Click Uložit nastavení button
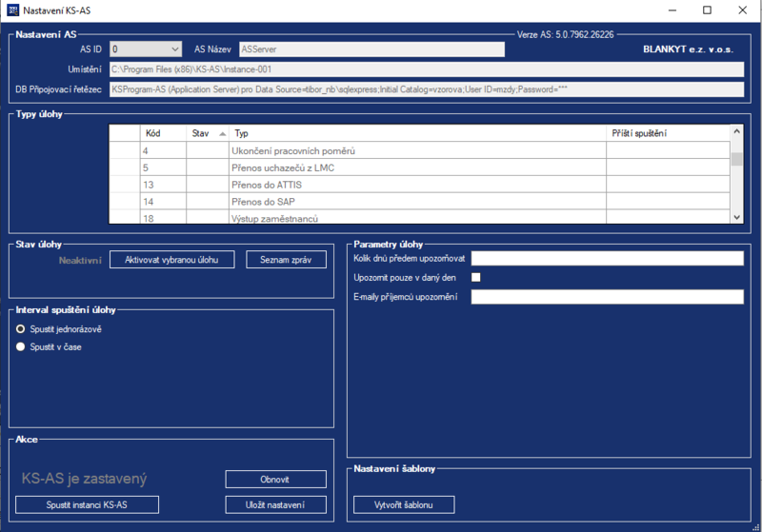762x532 pixels. (x=275, y=504)
